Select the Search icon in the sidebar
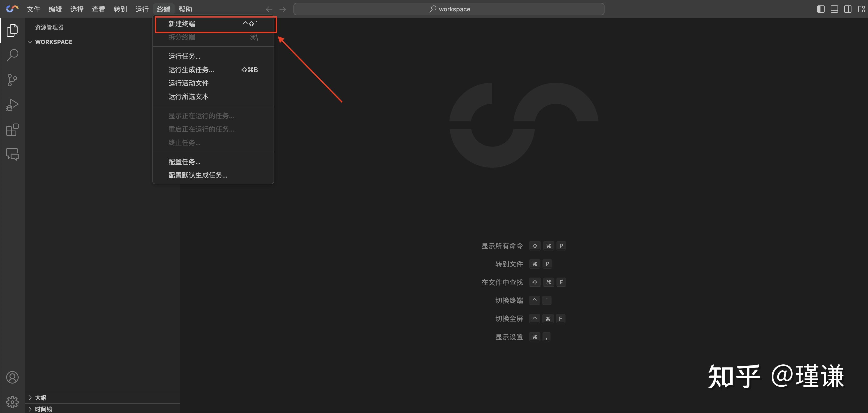 (x=12, y=55)
